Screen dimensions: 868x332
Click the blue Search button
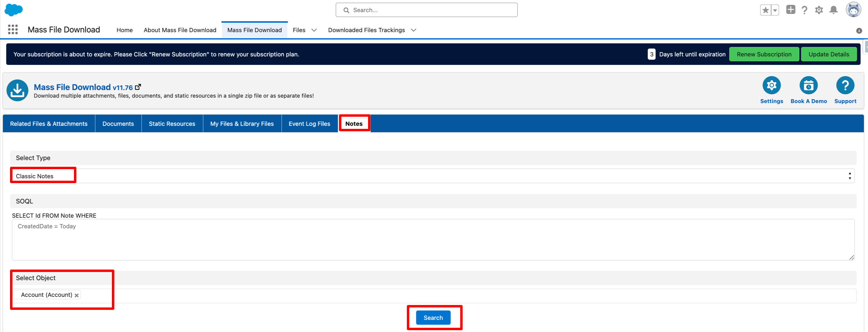point(433,317)
